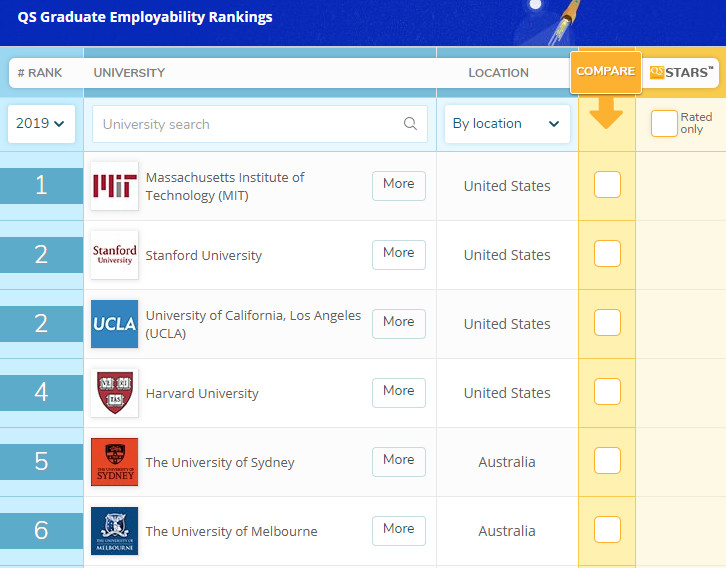
Task: Click the Harvard University crest logo
Action: point(114,393)
